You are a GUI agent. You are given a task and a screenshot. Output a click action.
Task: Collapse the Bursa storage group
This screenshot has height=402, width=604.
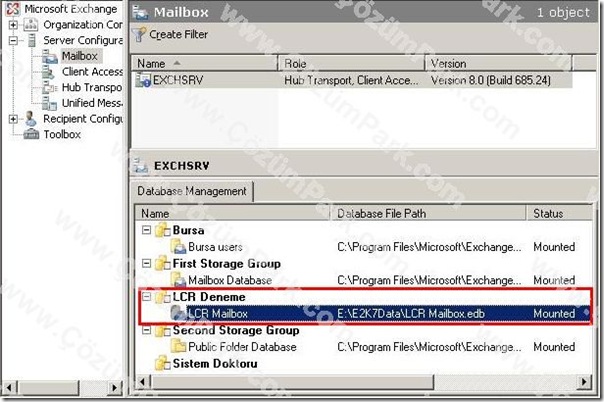(146, 230)
